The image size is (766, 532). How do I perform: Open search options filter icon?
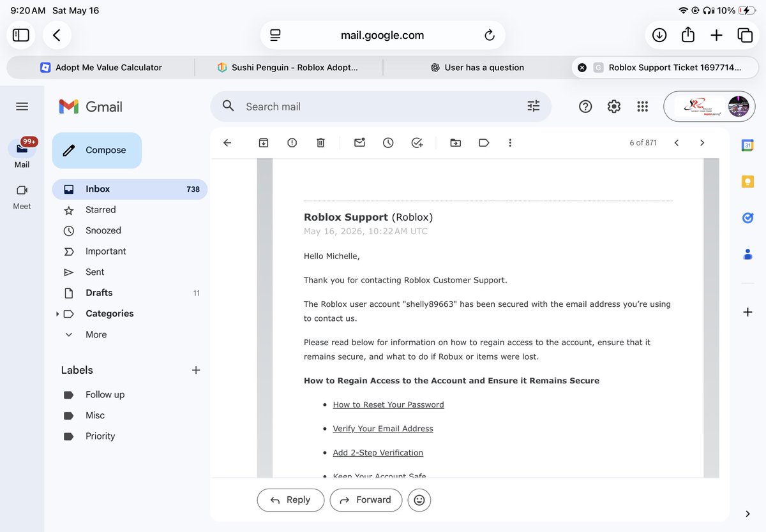(x=534, y=107)
